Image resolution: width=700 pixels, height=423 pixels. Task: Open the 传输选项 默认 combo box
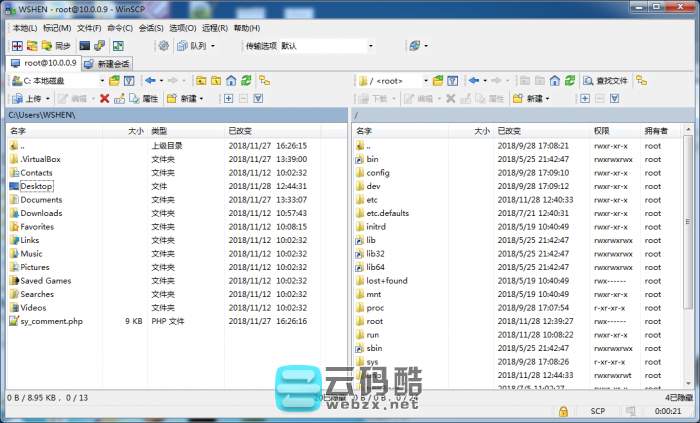coord(326,46)
